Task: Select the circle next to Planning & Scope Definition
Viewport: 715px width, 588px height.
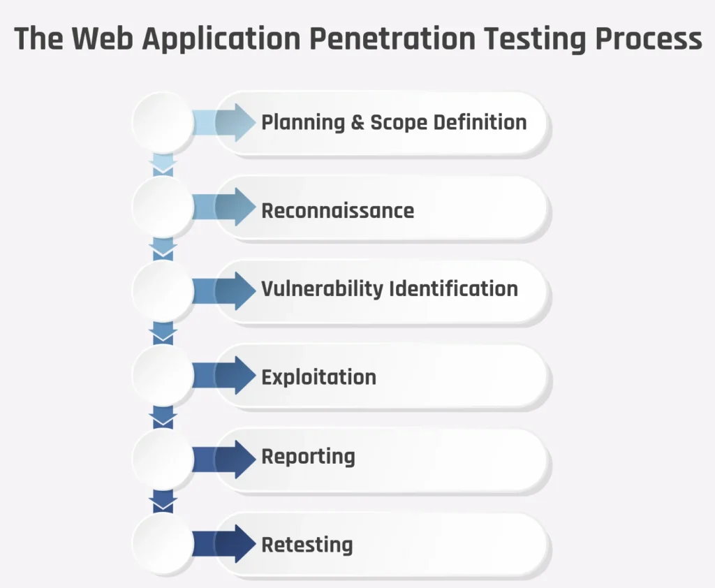Action: point(163,123)
